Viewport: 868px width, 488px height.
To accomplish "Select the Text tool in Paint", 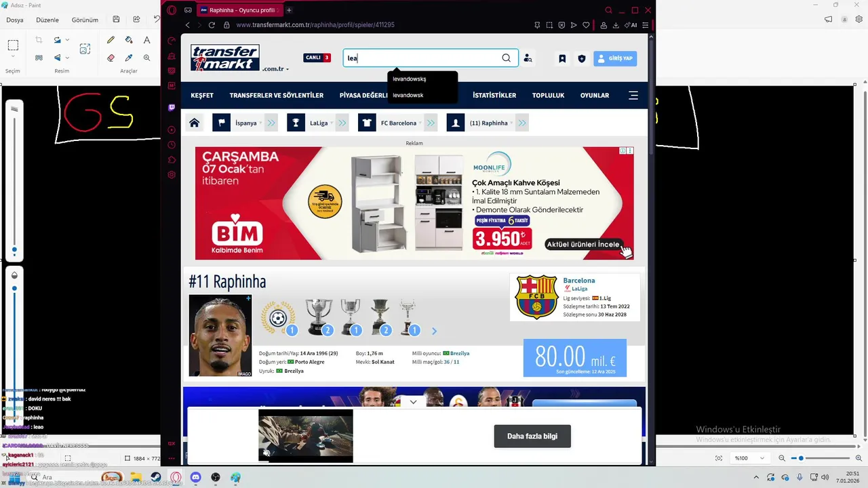I will (x=146, y=40).
